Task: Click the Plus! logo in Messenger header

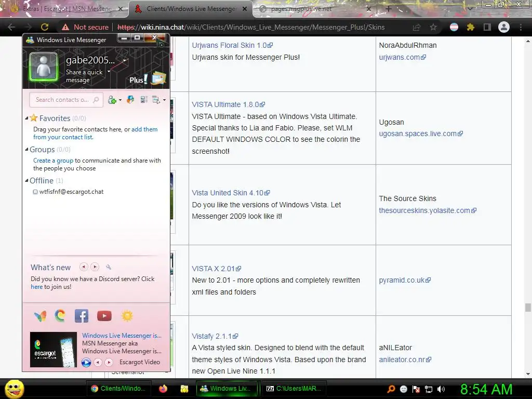Action: tap(138, 79)
